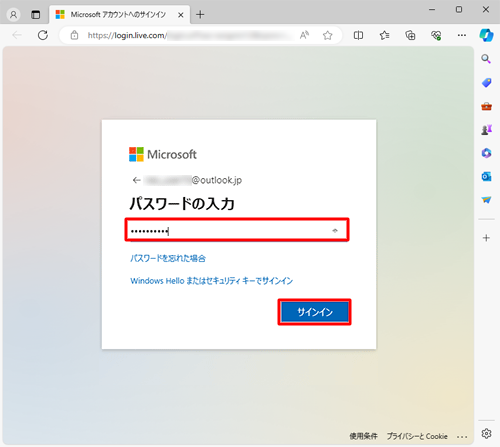This screenshot has width=500, height=447.
Task: Open the Privacy and Cookie link
Action: [417, 436]
